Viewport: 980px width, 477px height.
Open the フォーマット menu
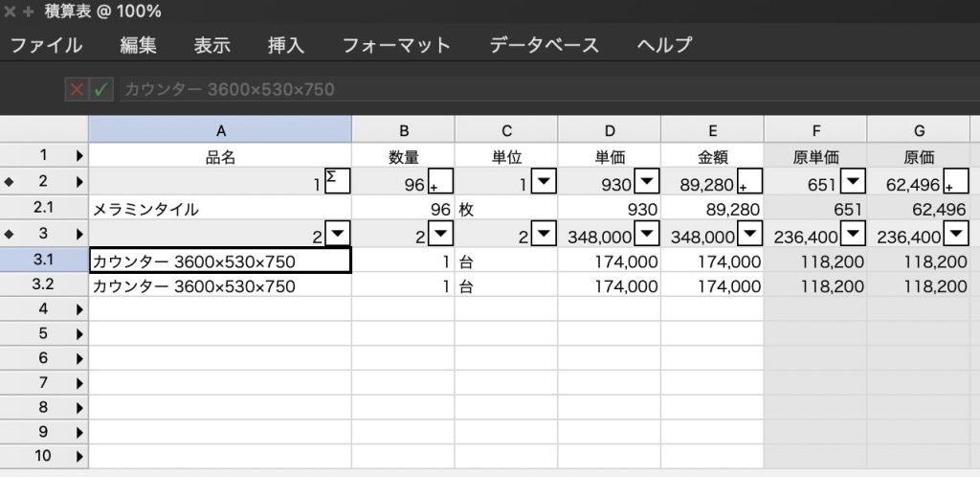point(396,45)
